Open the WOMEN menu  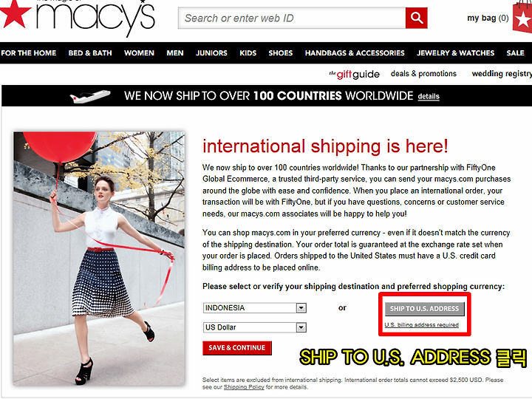coord(139,53)
